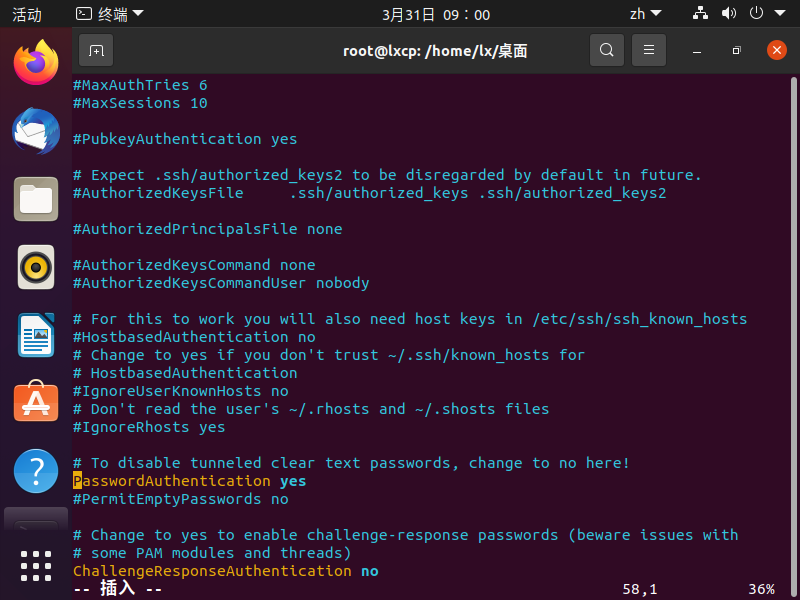Click the #AuthorizedKeysFile line
The width and height of the screenshot is (800, 600).
click(x=370, y=193)
